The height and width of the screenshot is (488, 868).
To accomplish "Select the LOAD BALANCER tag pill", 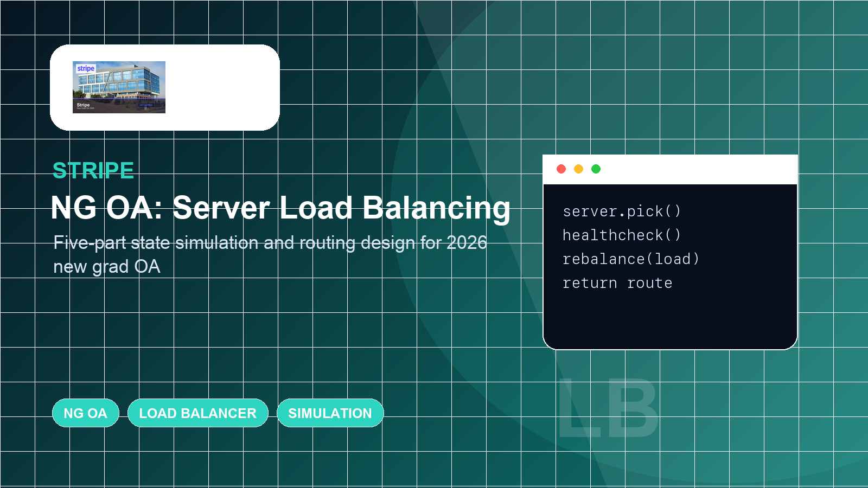I will click(x=198, y=413).
